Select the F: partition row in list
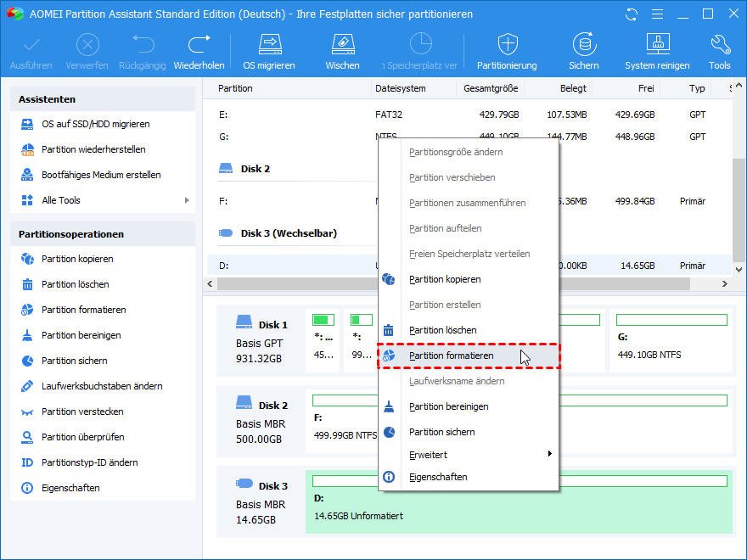Screen dimensions: 747x560 (x=469, y=201)
